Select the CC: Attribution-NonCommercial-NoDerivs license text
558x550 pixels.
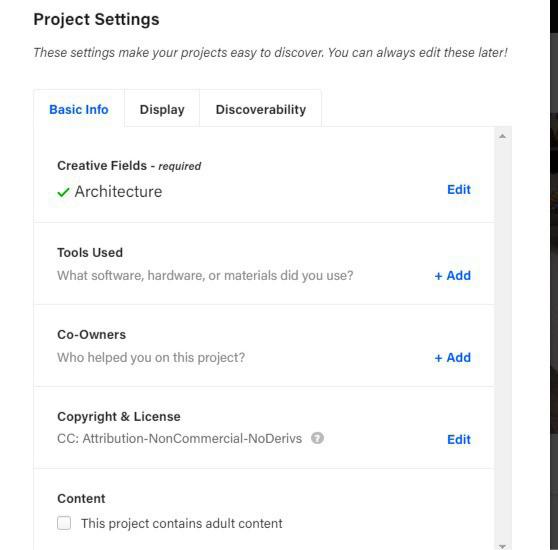pos(179,439)
